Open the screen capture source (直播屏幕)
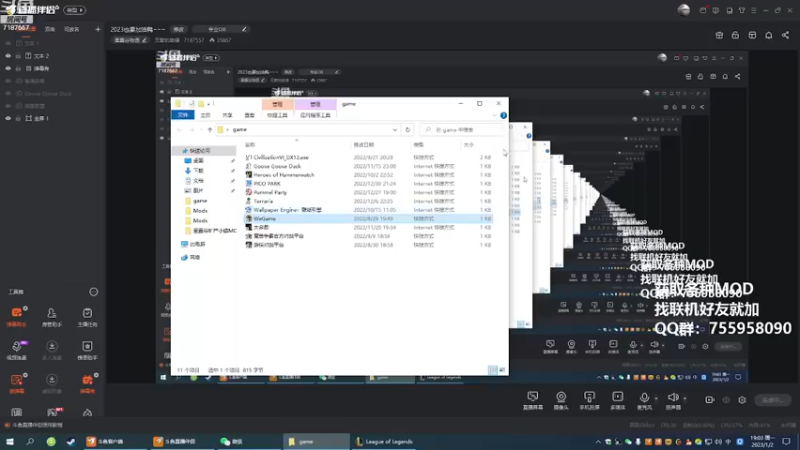Image resolution: width=800 pixels, height=450 pixels. (533, 401)
